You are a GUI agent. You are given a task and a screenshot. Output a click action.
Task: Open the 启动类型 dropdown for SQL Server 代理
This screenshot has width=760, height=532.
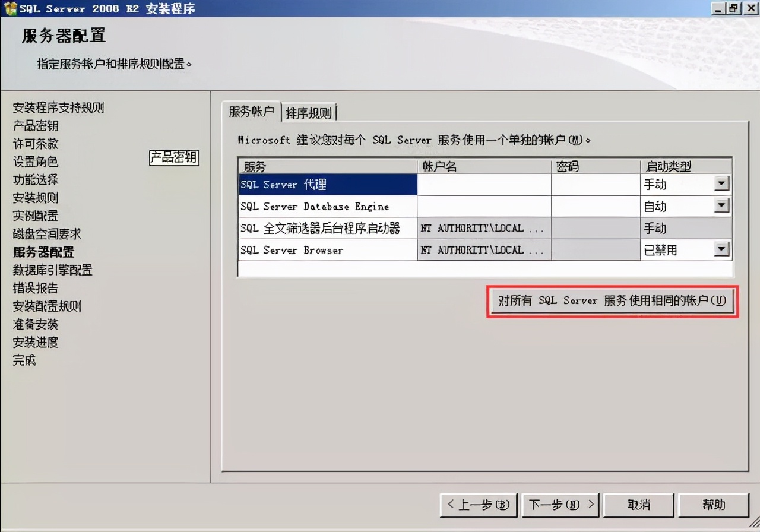pos(722,184)
